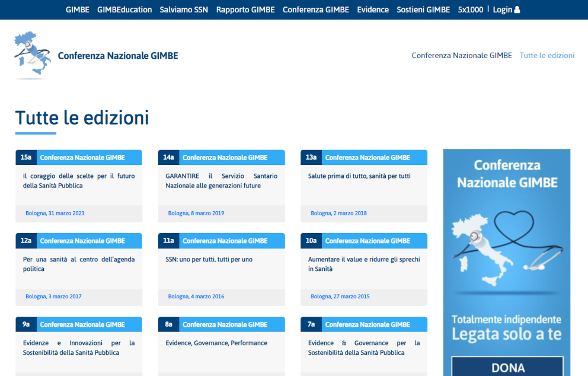Open the 5x1000 link
The height and width of the screenshot is (376, 588).
tap(471, 9)
